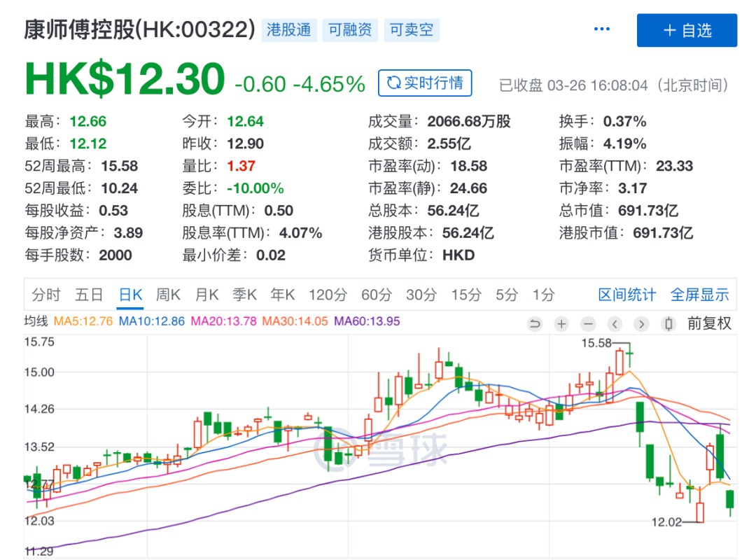Open the 30分 interval chart

pyautogui.click(x=421, y=295)
